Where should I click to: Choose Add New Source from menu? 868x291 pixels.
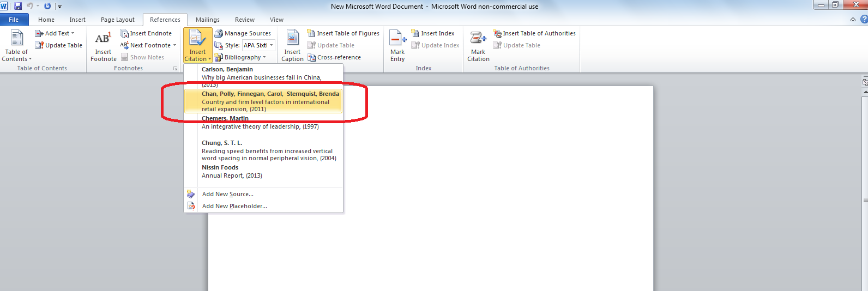[x=227, y=194]
